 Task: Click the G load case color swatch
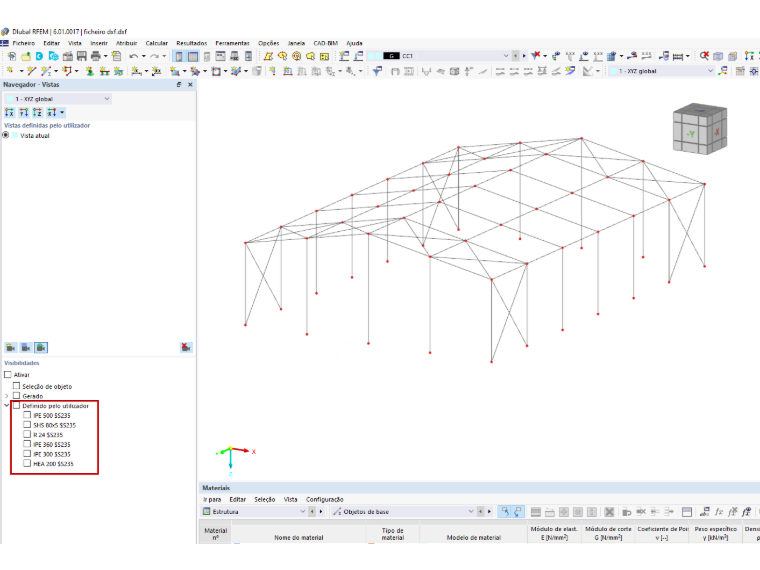(391, 56)
